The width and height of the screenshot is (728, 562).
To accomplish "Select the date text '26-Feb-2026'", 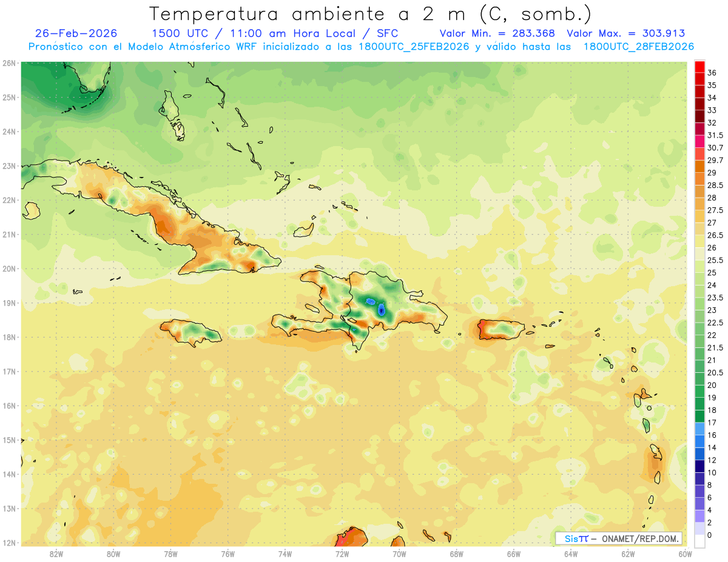I will point(76,33).
